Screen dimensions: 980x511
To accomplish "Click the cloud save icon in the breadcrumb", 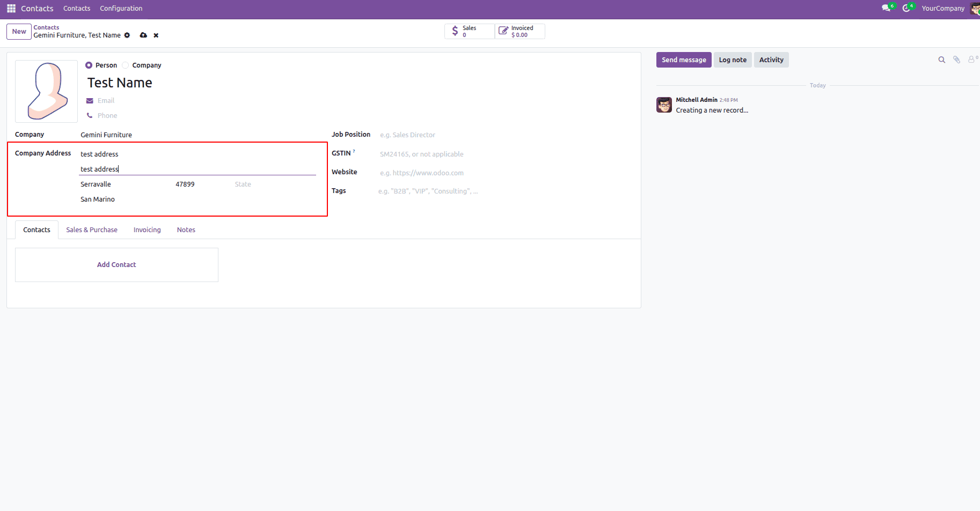I will coord(143,35).
